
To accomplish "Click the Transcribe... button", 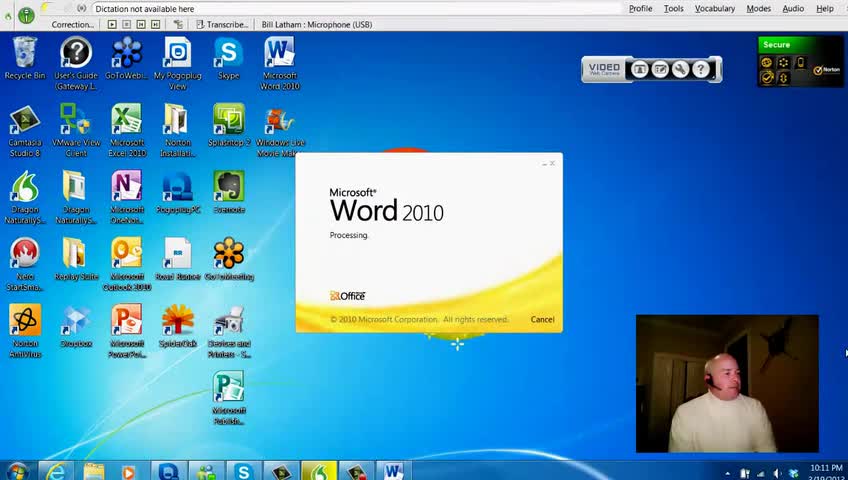I will pyautogui.click(x=222, y=24).
